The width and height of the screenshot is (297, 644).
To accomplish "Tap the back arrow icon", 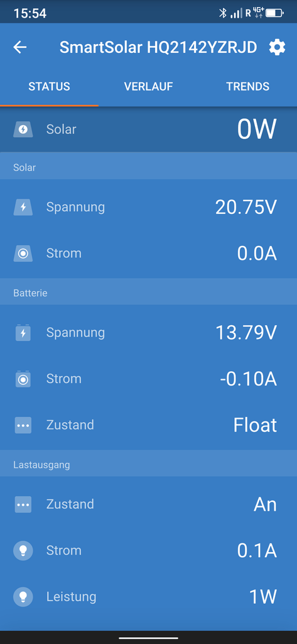I will tap(19, 48).
